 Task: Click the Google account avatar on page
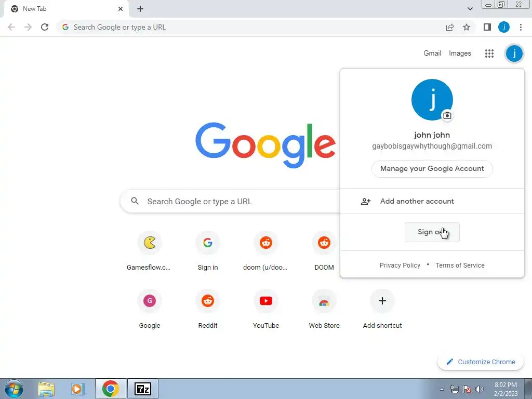tap(514, 54)
